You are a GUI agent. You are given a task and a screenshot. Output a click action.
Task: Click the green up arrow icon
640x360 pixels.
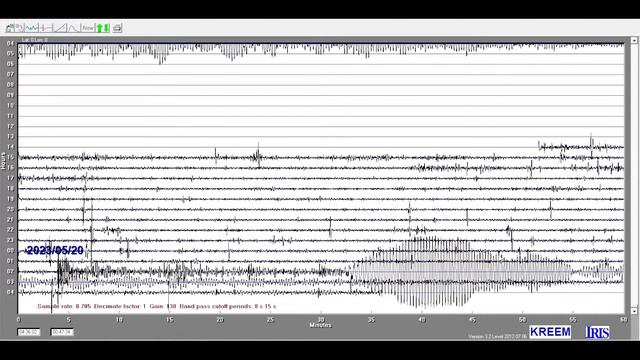click(99, 28)
